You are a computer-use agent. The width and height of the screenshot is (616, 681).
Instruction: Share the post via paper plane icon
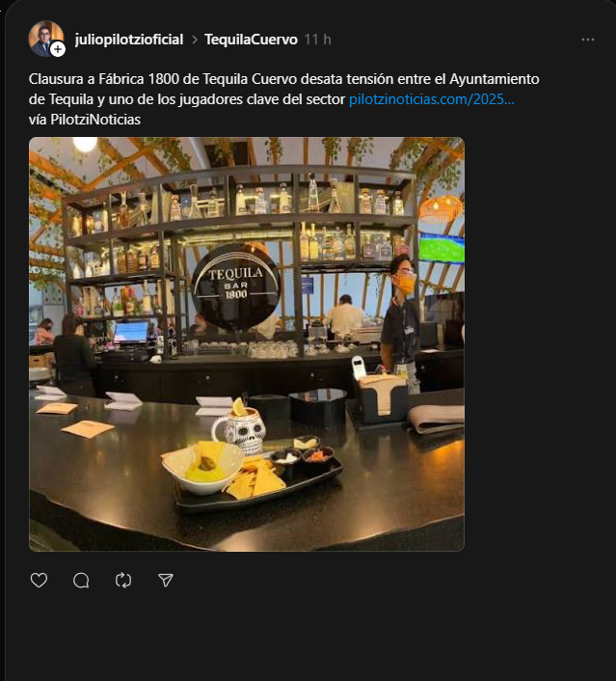coord(166,580)
